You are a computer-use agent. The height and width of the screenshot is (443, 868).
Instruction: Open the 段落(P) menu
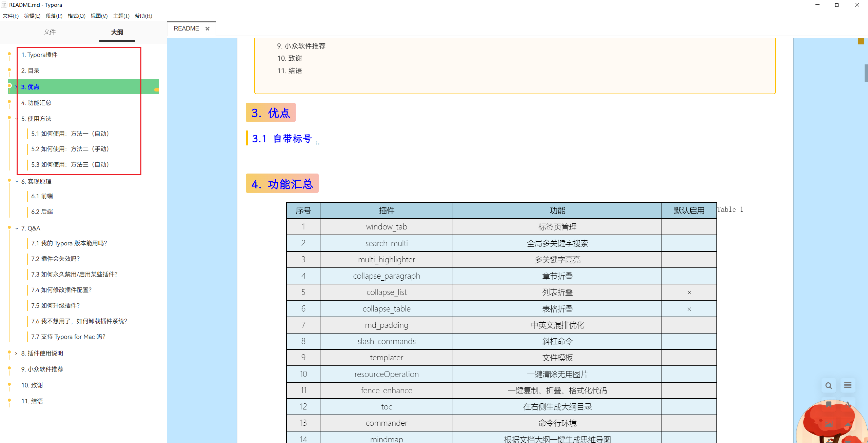click(x=54, y=16)
